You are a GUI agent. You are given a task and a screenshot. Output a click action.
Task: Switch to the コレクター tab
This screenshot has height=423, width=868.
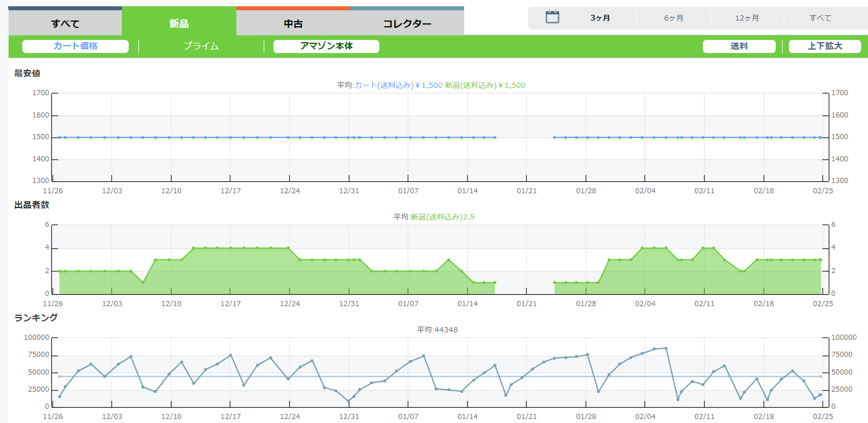pos(407,23)
